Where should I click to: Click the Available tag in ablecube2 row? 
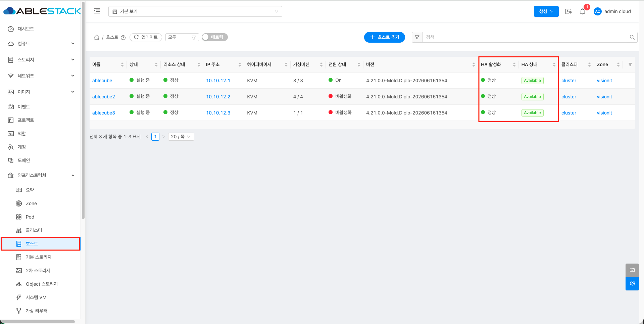click(x=532, y=97)
